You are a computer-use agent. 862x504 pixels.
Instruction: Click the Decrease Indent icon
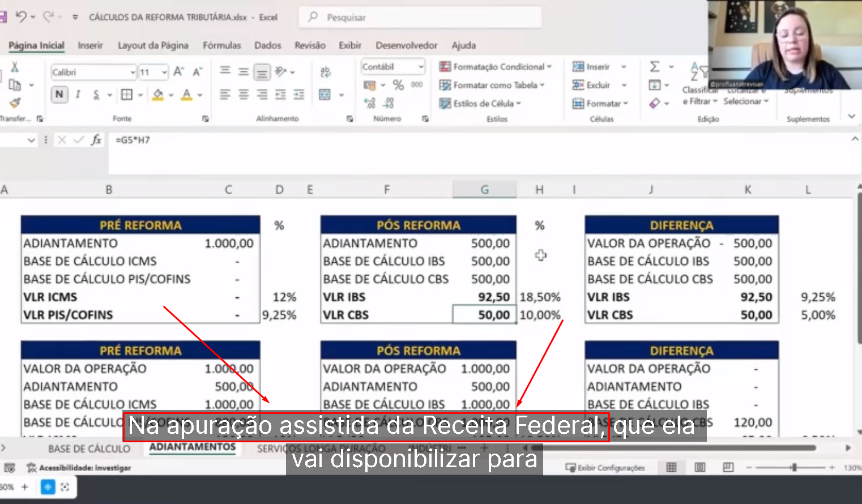(x=280, y=95)
